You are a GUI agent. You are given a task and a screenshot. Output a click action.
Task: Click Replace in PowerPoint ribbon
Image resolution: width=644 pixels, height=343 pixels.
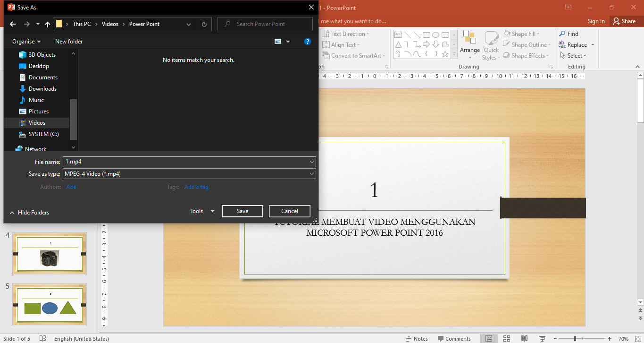(x=573, y=45)
